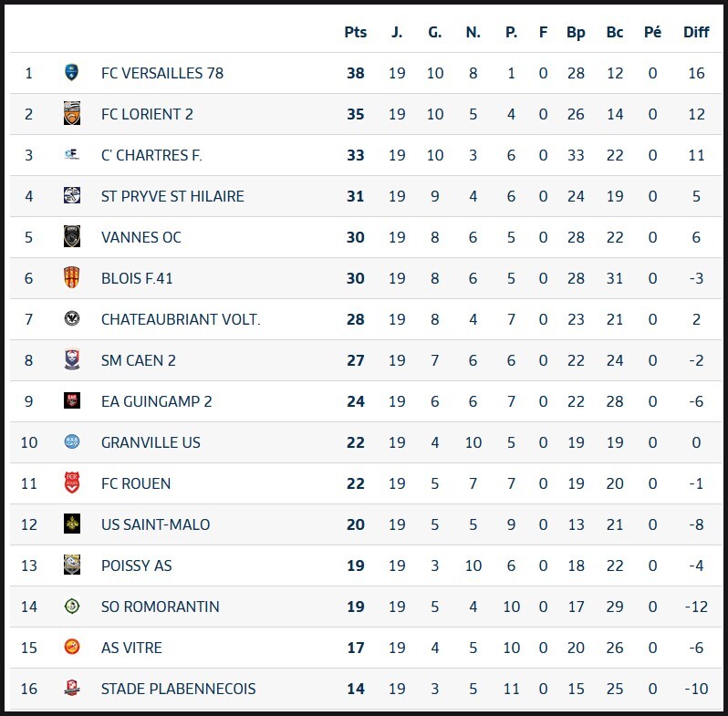The width and height of the screenshot is (728, 716).
Task: Click the Bc column header
Action: coord(615,32)
